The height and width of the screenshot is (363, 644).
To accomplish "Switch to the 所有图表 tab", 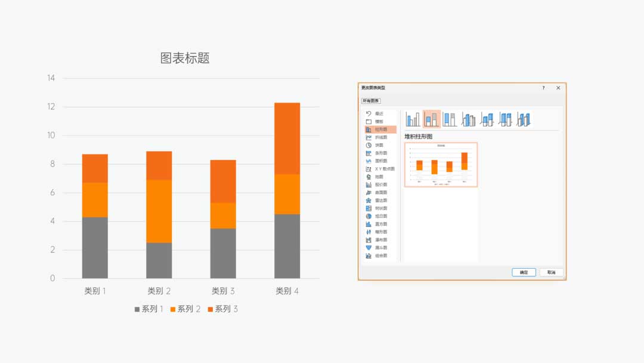I will pyautogui.click(x=371, y=101).
